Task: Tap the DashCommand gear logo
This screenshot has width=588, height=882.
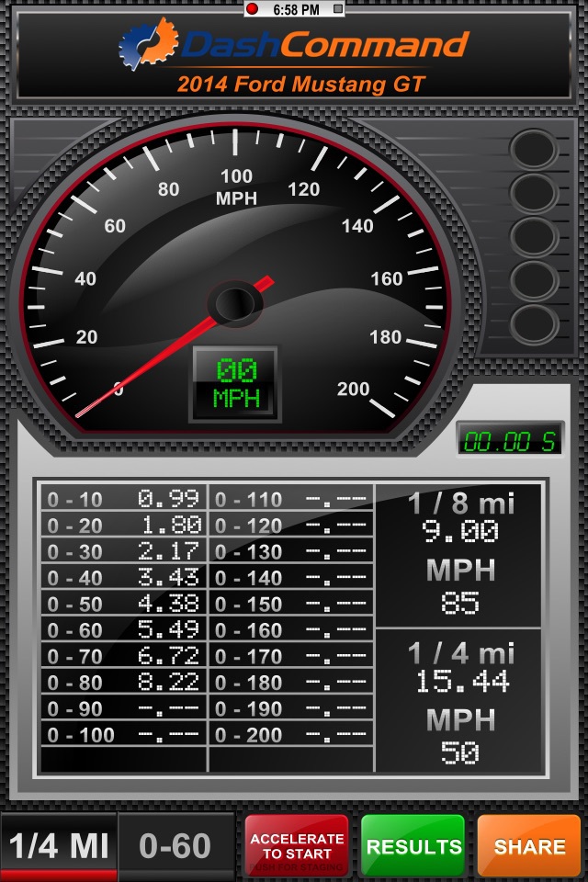Action: coord(148,43)
